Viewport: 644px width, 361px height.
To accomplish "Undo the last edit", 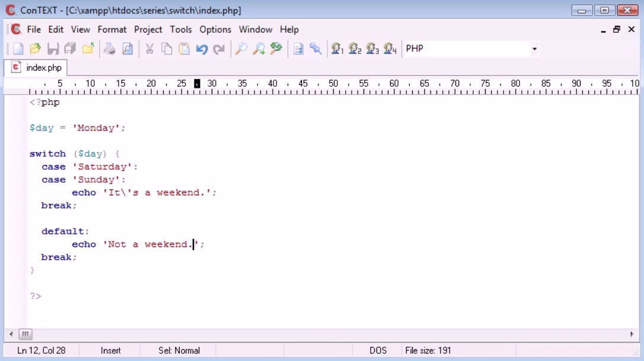I will tap(202, 49).
